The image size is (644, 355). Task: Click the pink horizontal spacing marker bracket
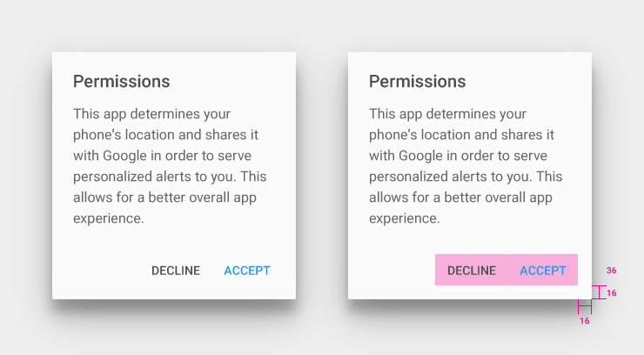[585, 306]
